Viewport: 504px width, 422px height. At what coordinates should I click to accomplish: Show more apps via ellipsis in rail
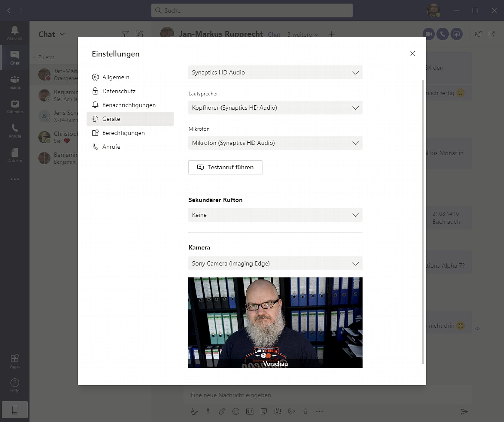[15, 179]
